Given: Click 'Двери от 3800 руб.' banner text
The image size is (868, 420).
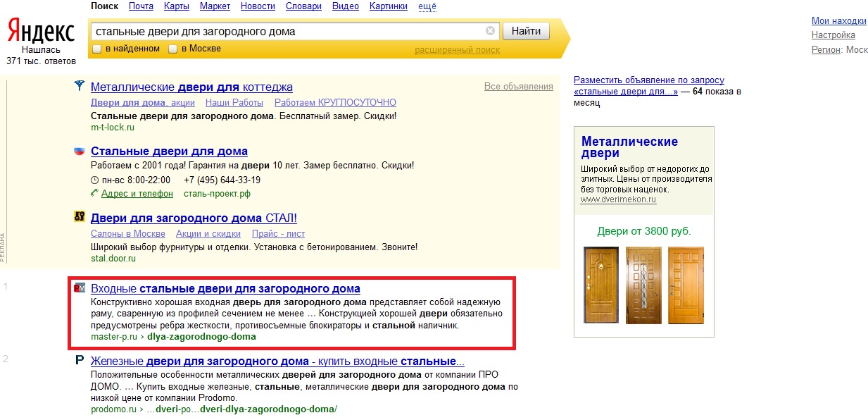Looking at the screenshot, I should 644,231.
